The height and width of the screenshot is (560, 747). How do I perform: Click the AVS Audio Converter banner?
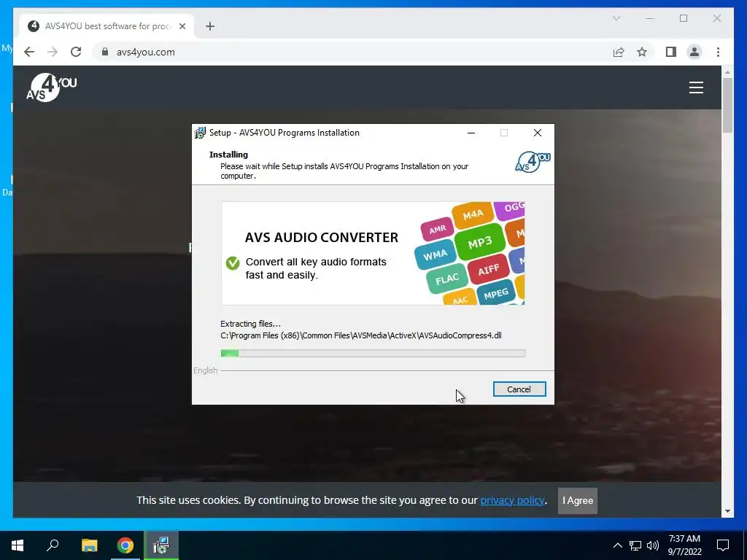(373, 253)
